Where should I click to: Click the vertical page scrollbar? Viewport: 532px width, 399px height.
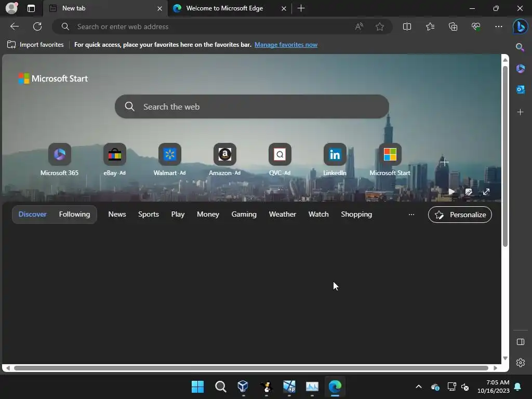click(x=505, y=156)
